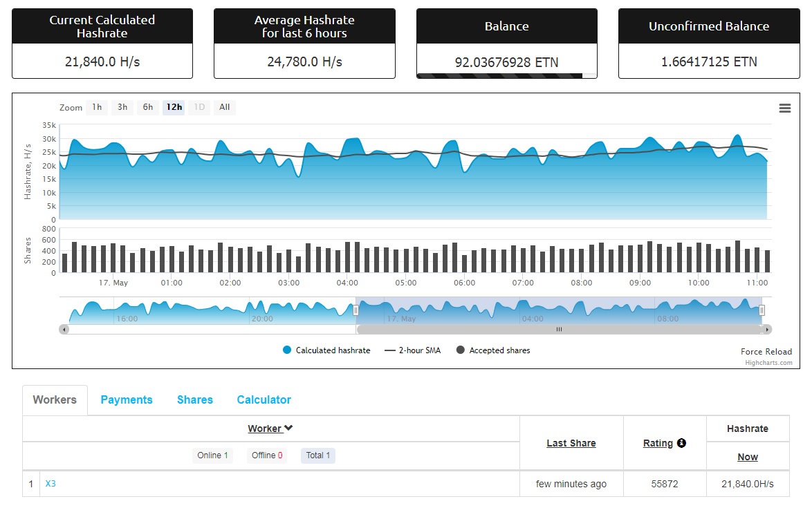Screen dimensions: 812x508
Task: Switch to the Payments tab
Action: [127, 400]
